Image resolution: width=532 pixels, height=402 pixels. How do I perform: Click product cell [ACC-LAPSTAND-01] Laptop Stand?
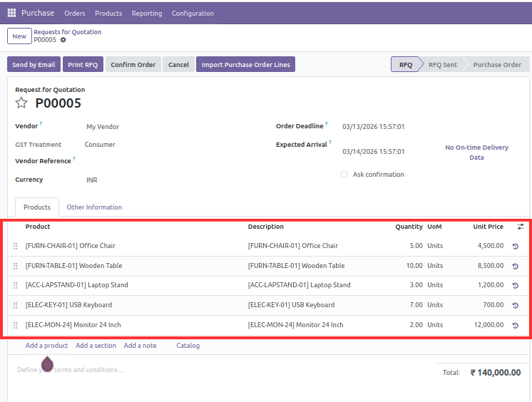[77, 285]
